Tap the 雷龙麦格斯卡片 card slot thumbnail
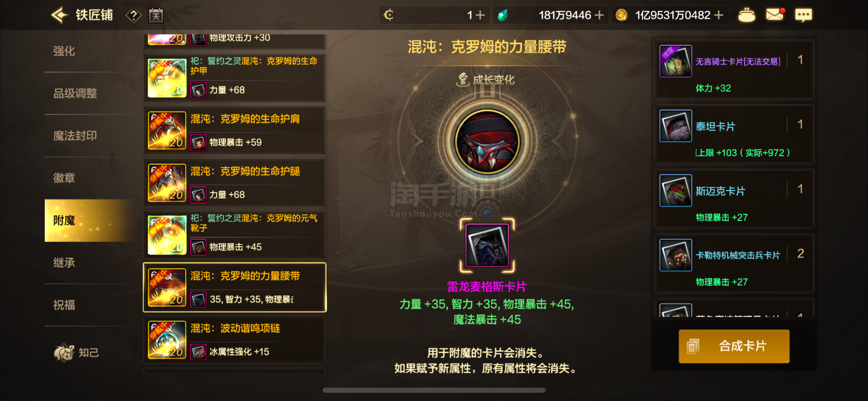This screenshot has height=401, width=868. point(487,245)
